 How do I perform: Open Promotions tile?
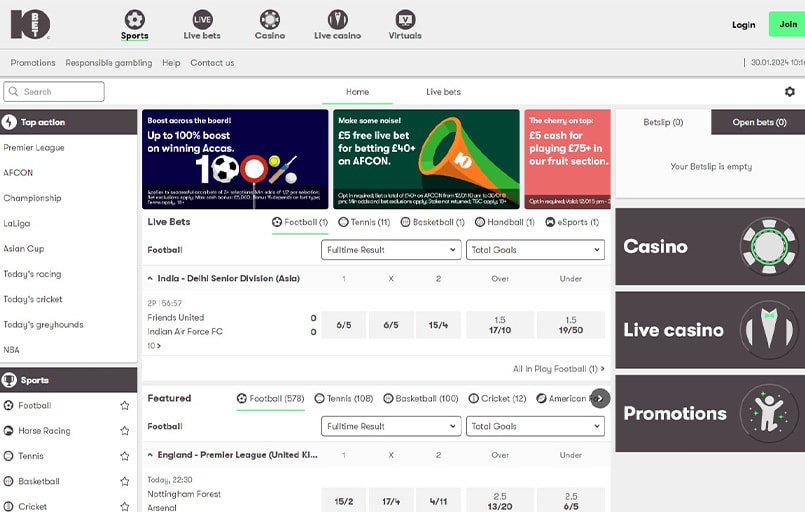(x=710, y=413)
